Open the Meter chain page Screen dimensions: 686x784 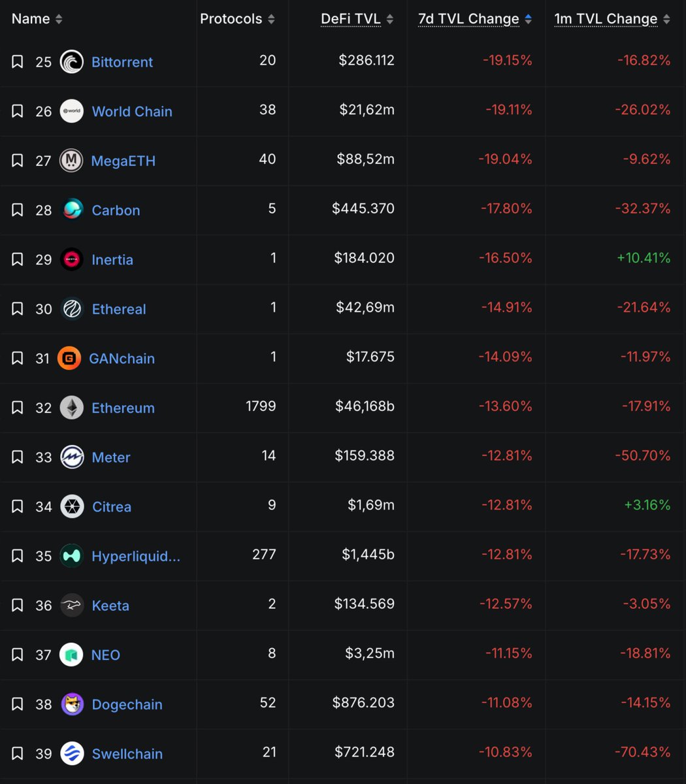111,457
